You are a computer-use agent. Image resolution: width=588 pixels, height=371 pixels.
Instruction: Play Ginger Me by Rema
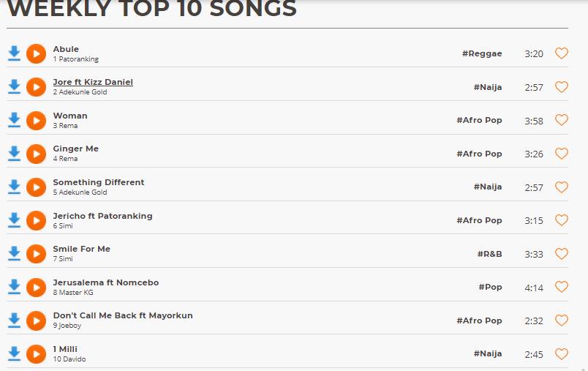(x=36, y=154)
